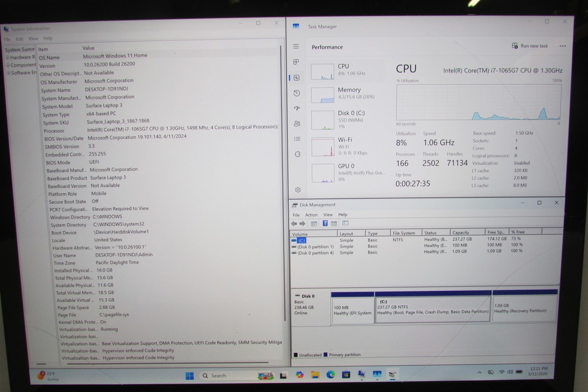Viewport: 588px width, 392px height.
Task: Open Task Manager settings gear
Action: (298, 190)
